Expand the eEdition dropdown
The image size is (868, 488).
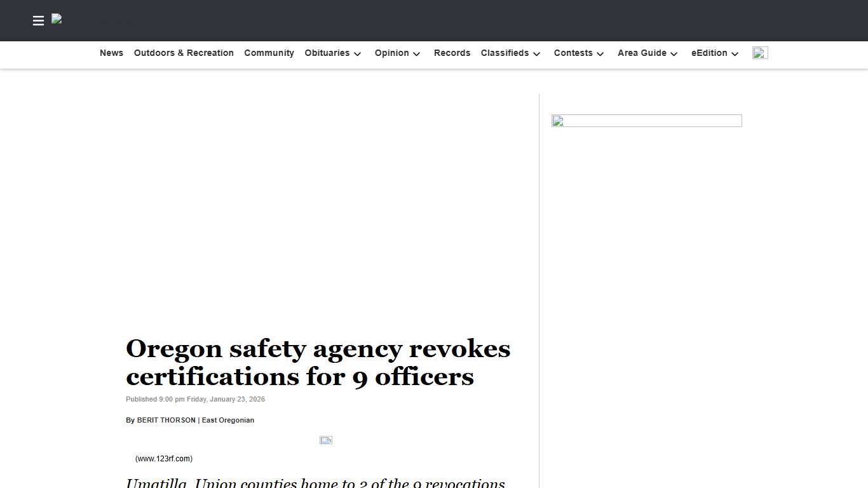click(714, 53)
